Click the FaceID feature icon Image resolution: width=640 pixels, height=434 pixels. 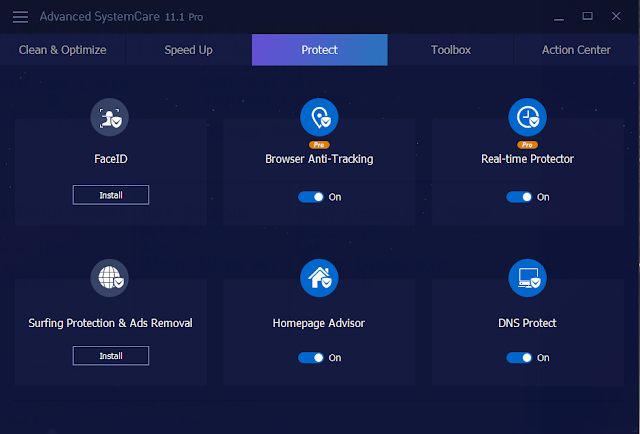(109, 117)
